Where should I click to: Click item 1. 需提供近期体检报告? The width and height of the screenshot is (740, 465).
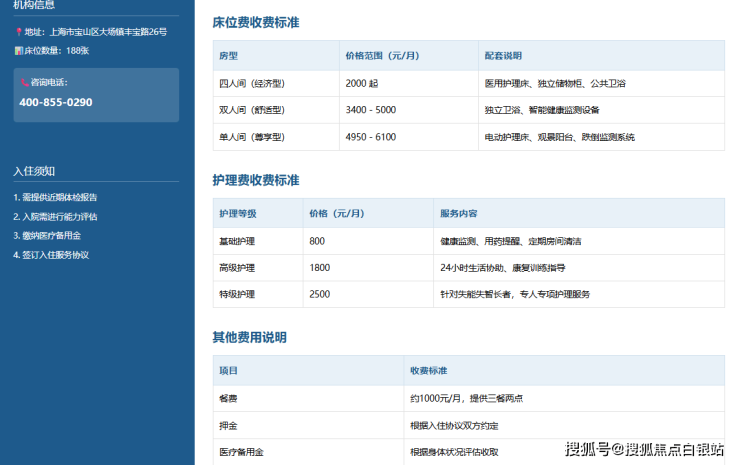click(55, 197)
